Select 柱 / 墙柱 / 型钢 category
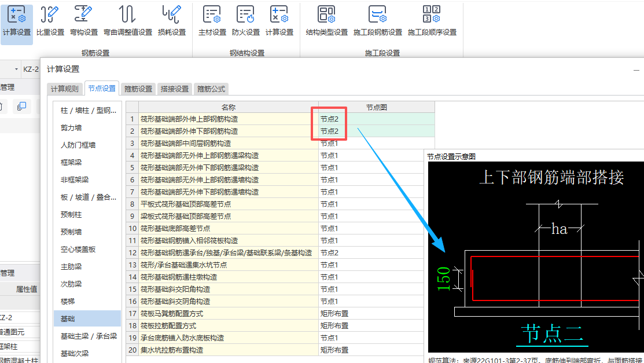This screenshot has width=644, height=363. 88,110
